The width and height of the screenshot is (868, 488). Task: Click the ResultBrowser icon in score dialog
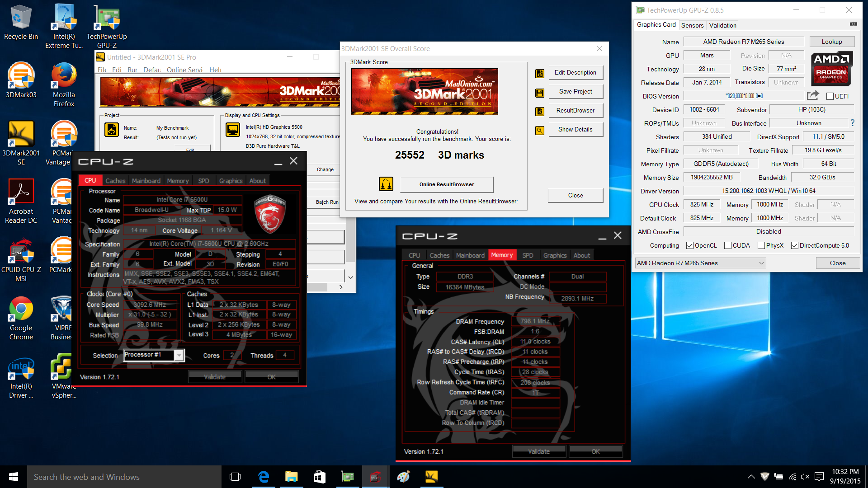[x=540, y=112]
